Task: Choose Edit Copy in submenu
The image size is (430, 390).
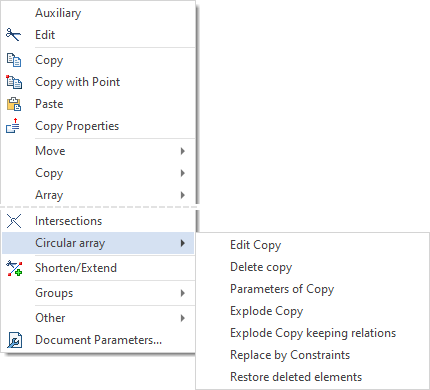Action: pyautogui.click(x=256, y=245)
